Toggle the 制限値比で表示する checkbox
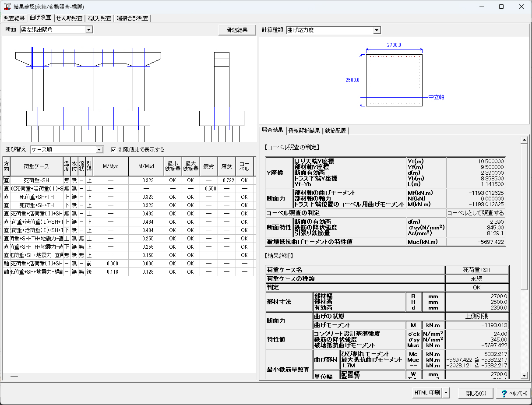This screenshot has width=532, height=405. pyautogui.click(x=113, y=150)
